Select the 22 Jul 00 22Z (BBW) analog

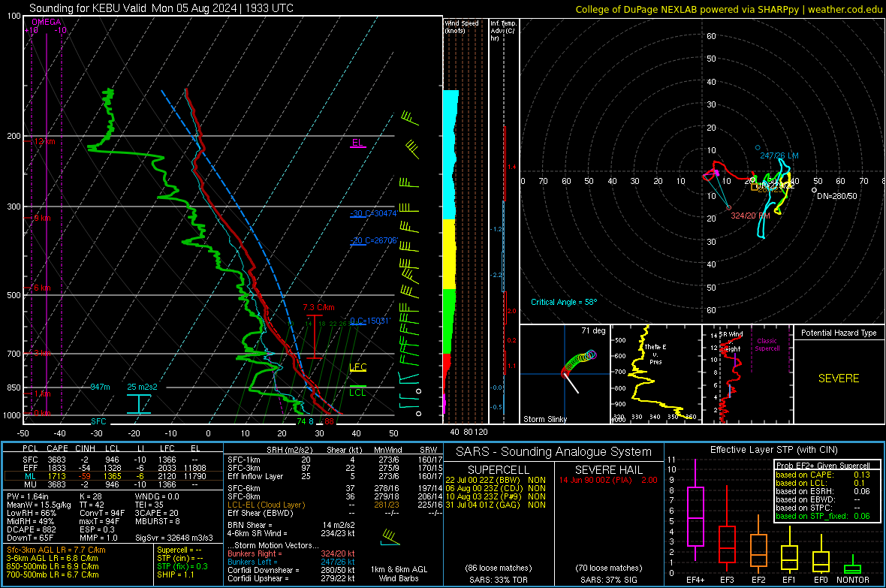click(x=496, y=479)
